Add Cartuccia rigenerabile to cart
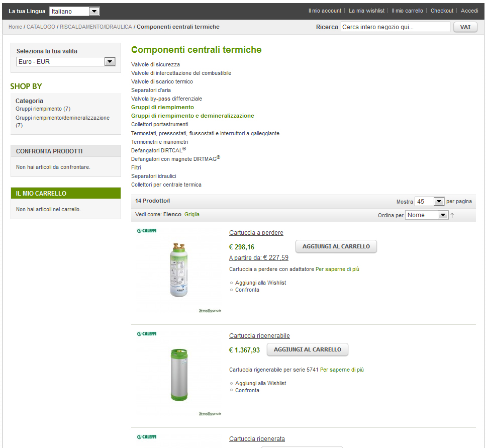 [x=307, y=349]
